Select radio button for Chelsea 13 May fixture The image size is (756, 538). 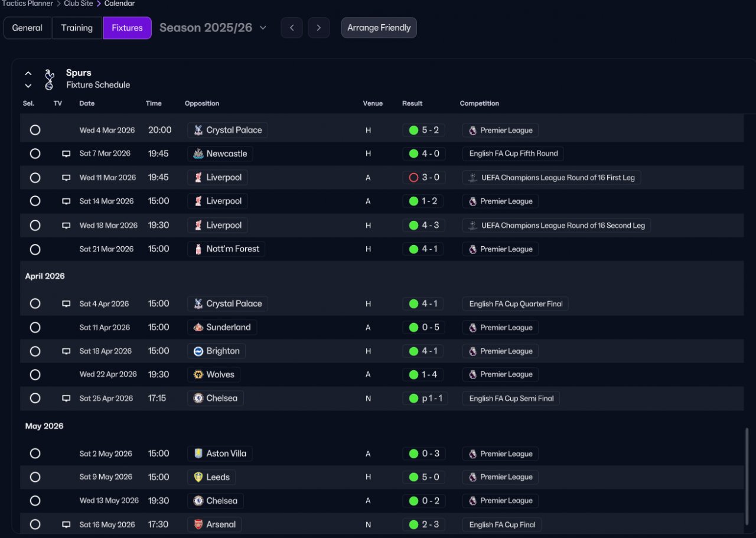coord(35,501)
